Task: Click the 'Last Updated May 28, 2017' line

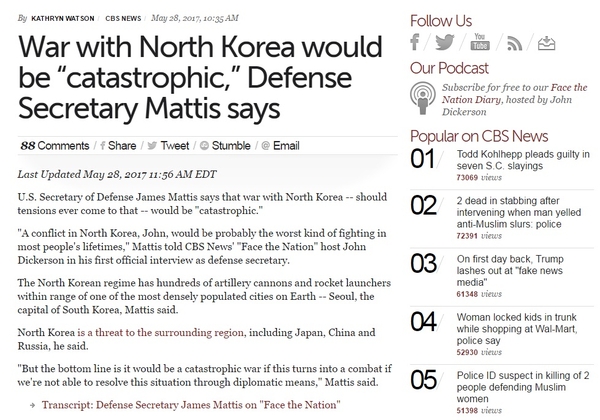Action: (117, 174)
